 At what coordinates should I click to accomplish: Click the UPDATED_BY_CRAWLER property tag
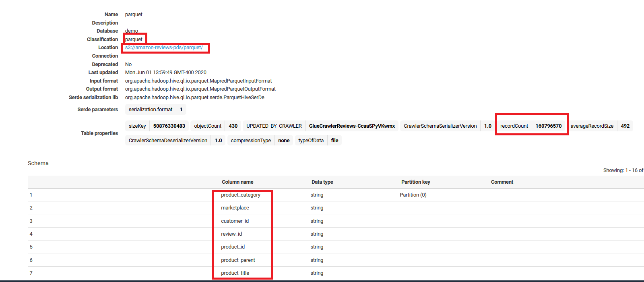pyautogui.click(x=274, y=126)
